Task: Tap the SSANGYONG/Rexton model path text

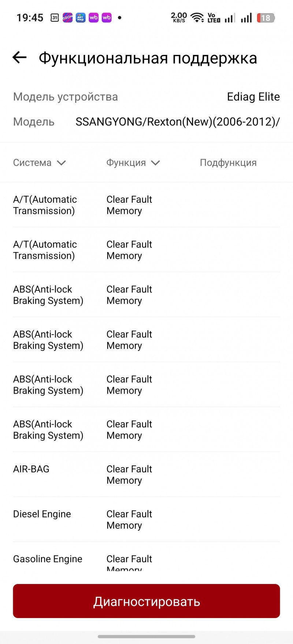Action: click(x=178, y=122)
